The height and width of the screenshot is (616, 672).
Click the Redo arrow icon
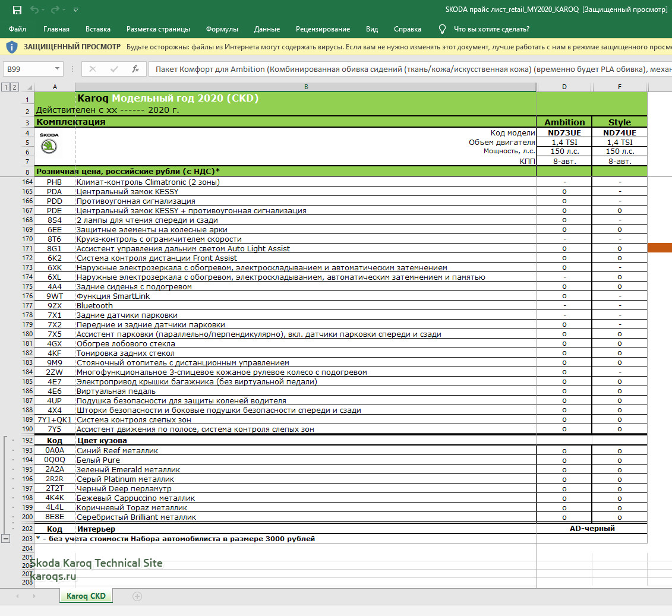pos(55,10)
